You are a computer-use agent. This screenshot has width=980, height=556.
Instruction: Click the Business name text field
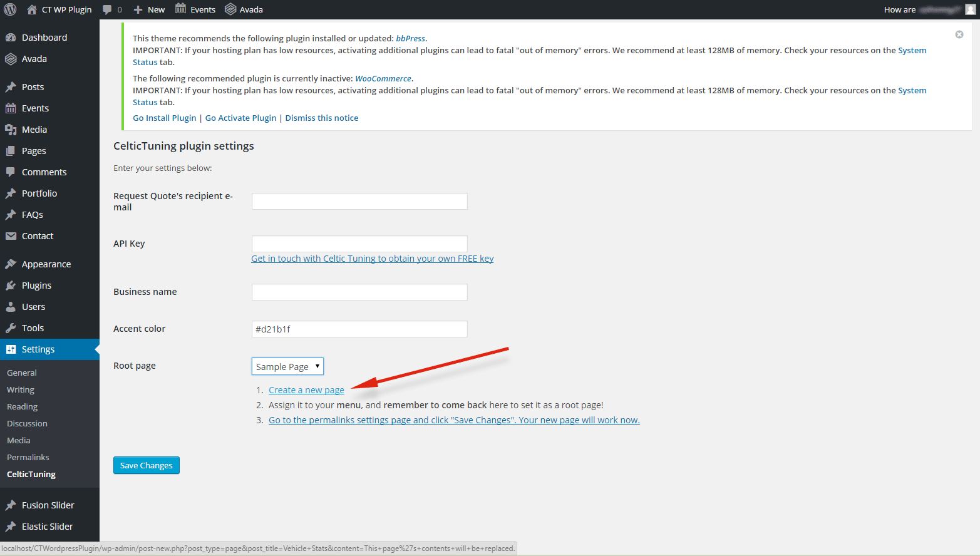click(359, 292)
